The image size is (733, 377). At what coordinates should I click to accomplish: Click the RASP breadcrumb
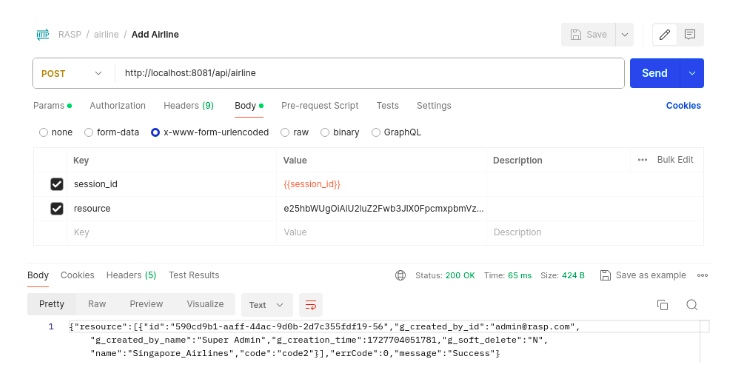point(70,35)
